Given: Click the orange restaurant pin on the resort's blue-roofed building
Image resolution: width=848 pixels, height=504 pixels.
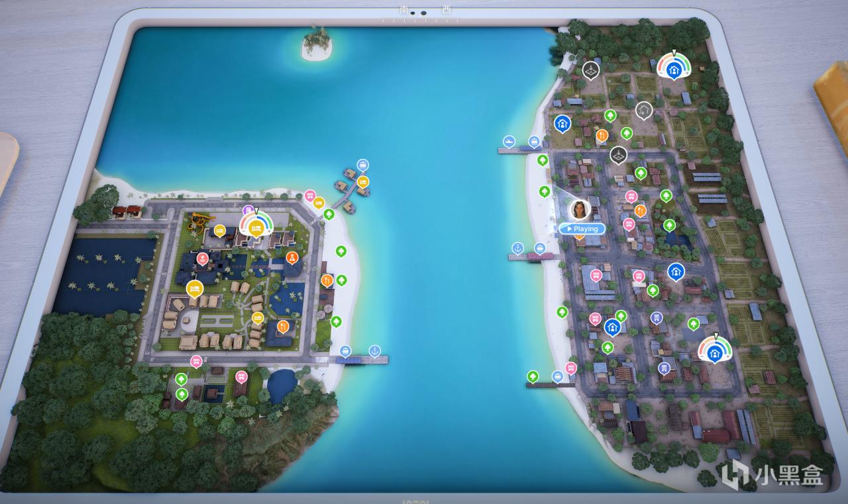Looking at the screenshot, I should tap(283, 326).
